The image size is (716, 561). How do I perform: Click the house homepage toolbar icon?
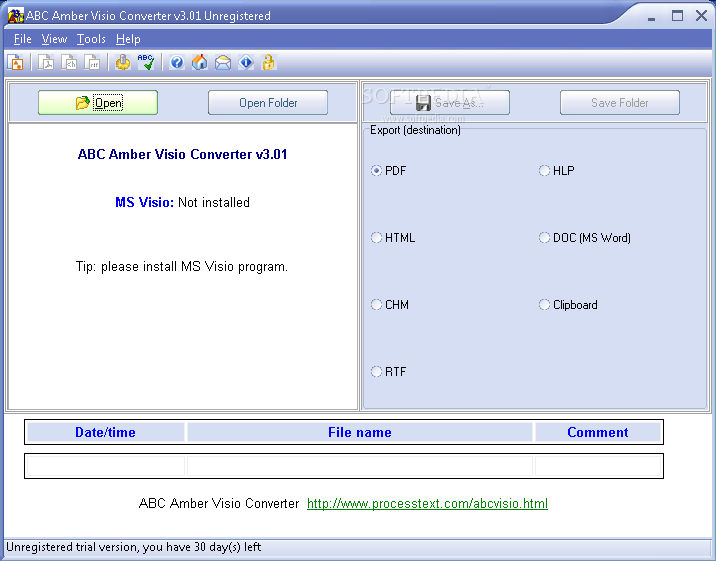coord(200,62)
